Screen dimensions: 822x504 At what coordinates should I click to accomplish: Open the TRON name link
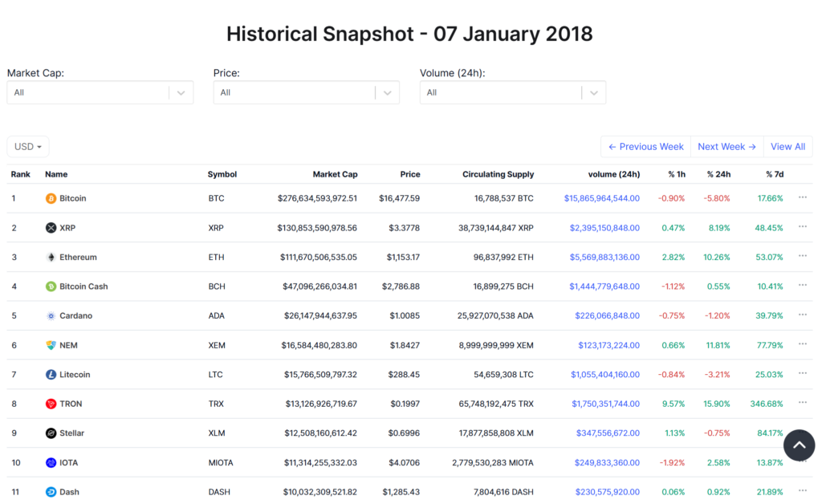71,404
